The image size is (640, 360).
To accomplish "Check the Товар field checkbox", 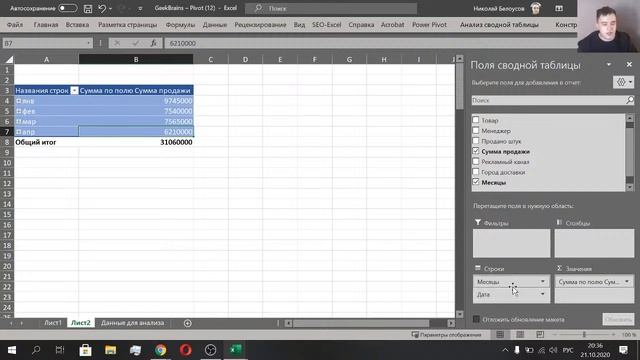I will (x=476, y=120).
